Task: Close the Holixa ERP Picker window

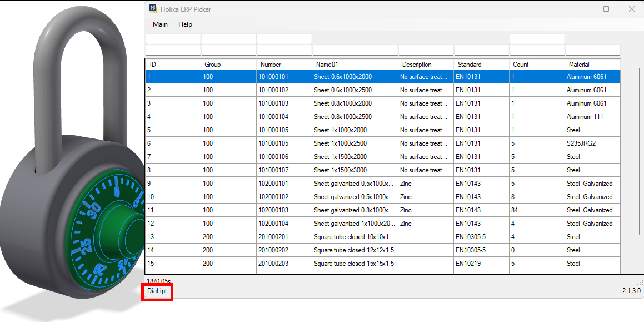Action: (x=631, y=9)
